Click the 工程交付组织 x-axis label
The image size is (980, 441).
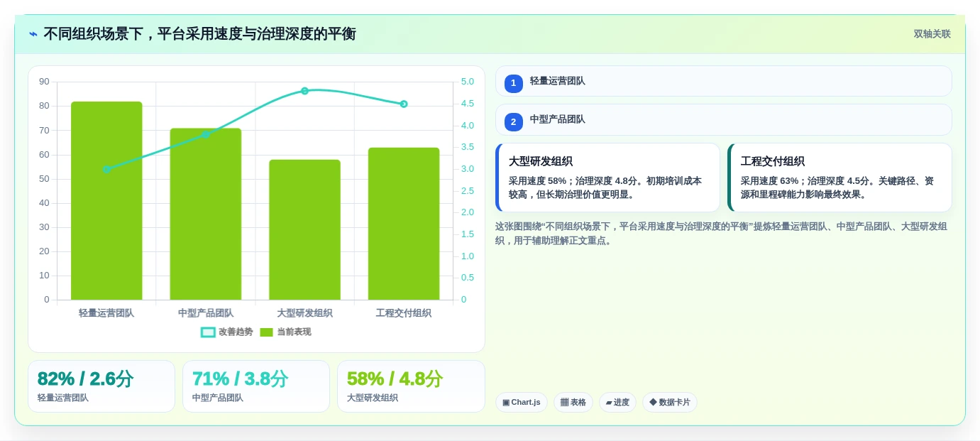tap(404, 313)
